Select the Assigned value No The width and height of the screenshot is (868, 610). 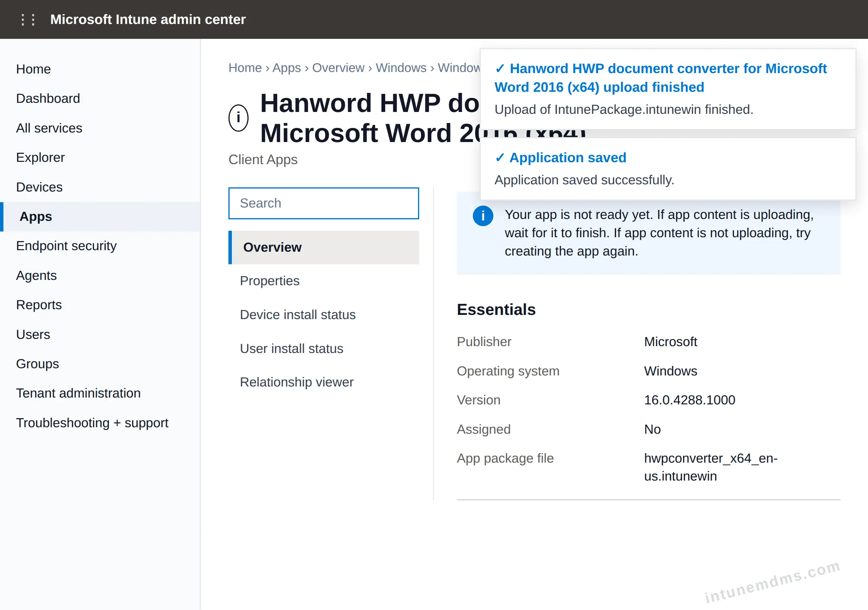tap(652, 430)
